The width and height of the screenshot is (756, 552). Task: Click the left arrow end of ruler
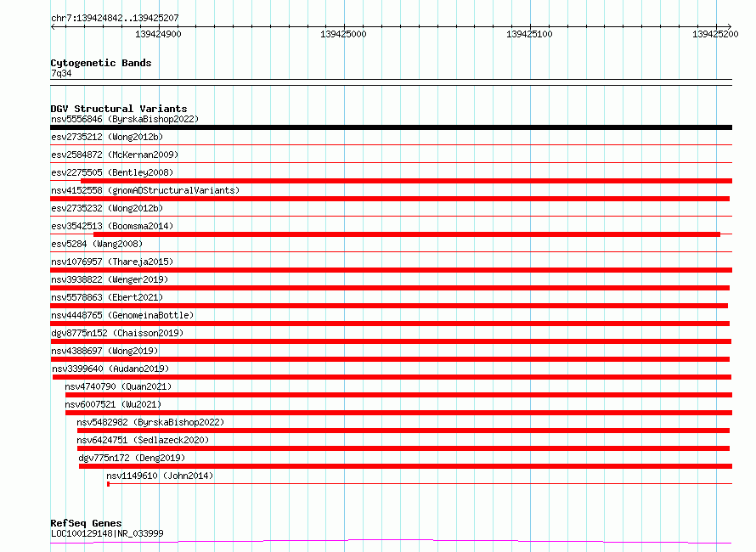[x=53, y=26]
